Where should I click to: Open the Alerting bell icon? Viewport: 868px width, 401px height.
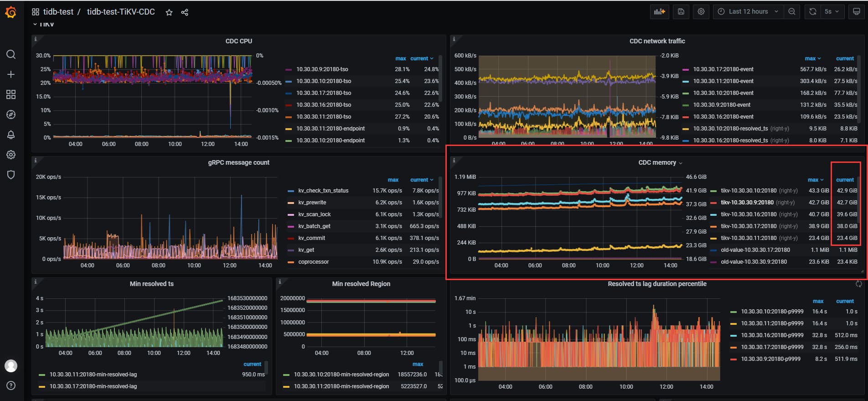[11, 135]
